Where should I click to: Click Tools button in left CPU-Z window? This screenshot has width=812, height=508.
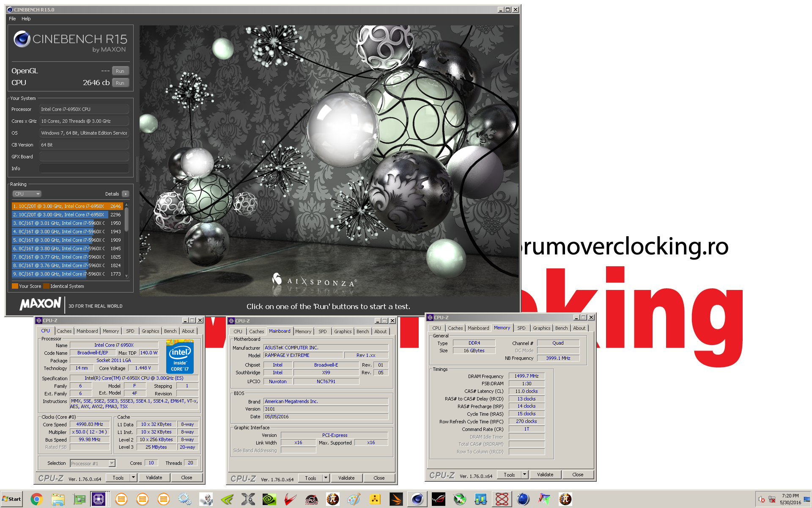[118, 478]
